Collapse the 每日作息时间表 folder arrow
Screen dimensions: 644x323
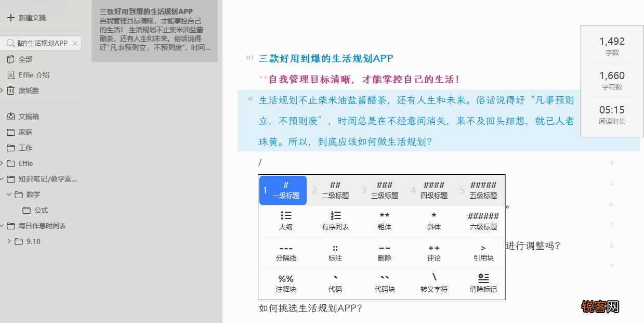(2, 226)
